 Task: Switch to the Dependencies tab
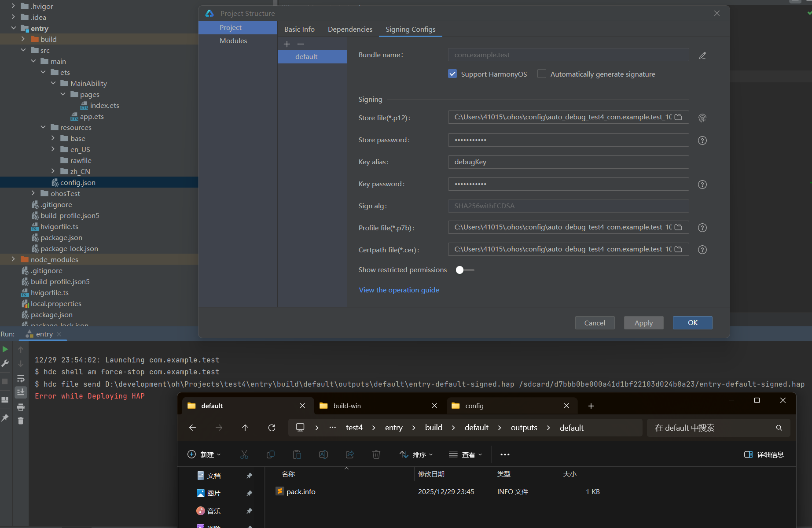click(350, 29)
